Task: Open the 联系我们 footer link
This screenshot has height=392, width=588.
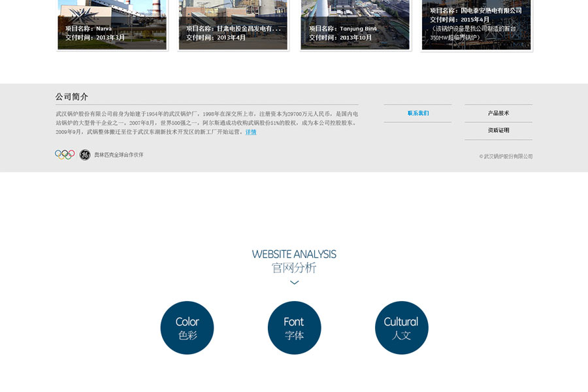Action: click(418, 114)
